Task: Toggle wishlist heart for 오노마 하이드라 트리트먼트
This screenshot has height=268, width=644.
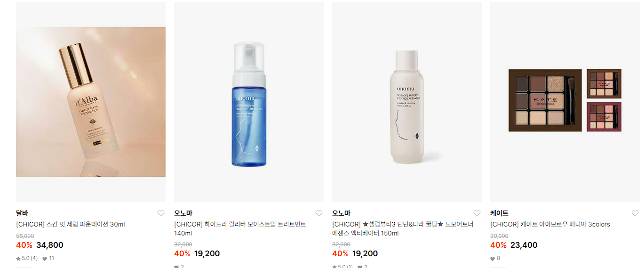Action: (319, 213)
